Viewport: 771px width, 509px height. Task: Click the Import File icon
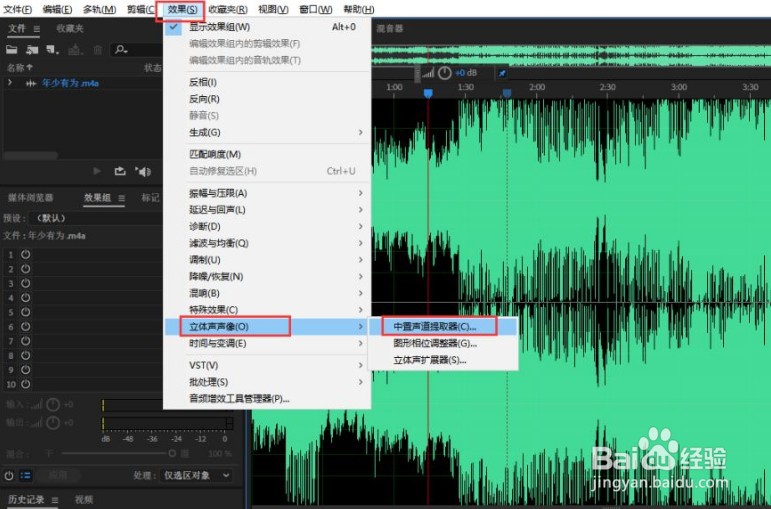pos(32,49)
